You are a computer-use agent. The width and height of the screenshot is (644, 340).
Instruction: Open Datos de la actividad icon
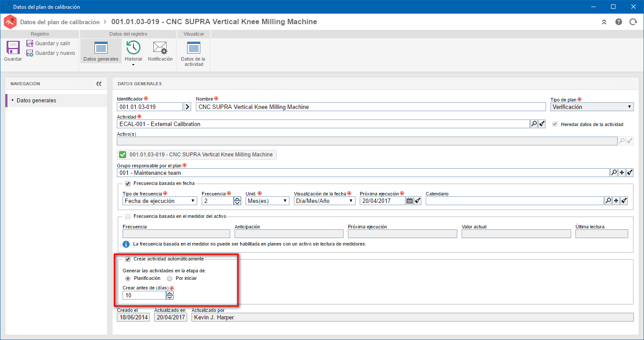click(193, 47)
